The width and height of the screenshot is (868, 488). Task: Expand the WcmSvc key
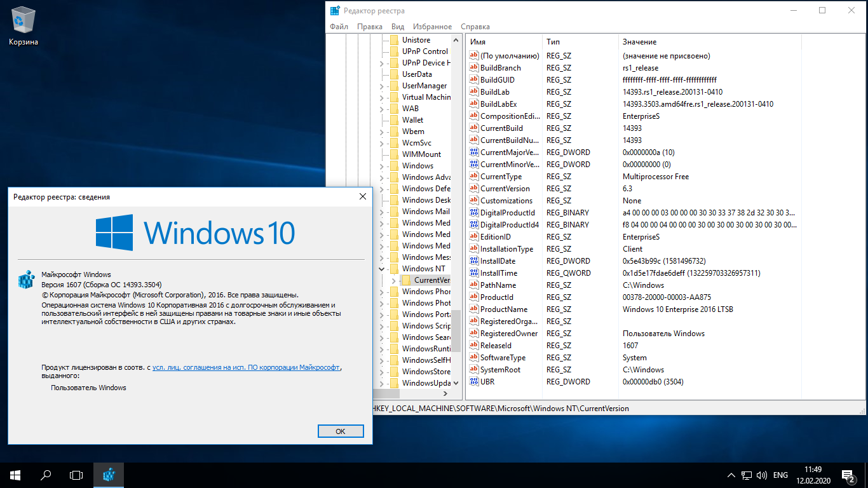382,143
